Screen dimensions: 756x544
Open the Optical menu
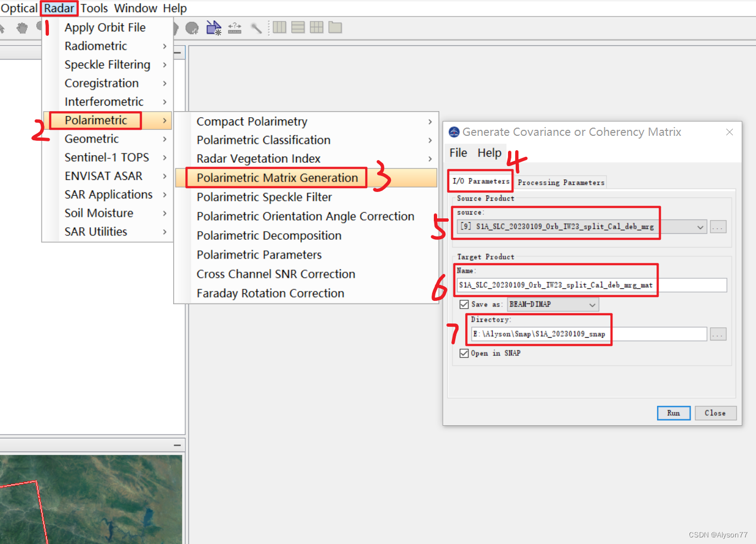tap(19, 8)
